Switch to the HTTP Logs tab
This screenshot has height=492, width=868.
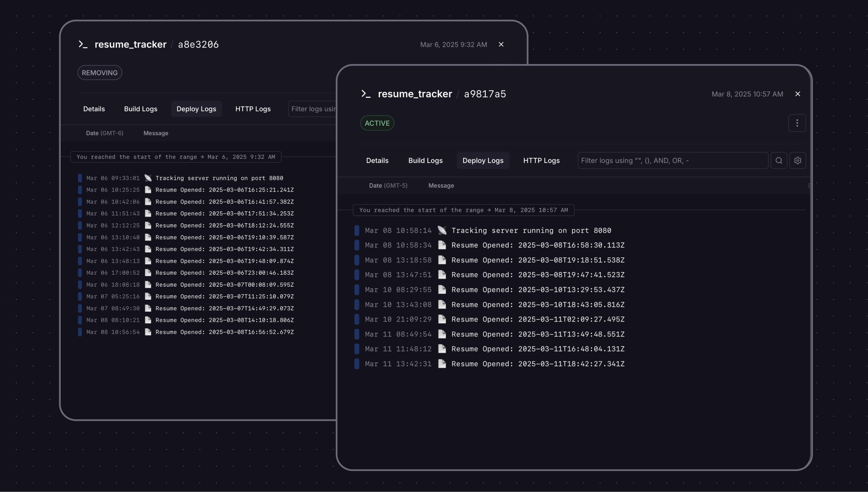[541, 160]
